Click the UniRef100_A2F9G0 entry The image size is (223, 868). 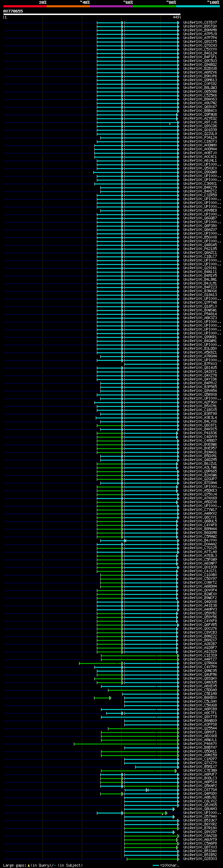point(200,402)
